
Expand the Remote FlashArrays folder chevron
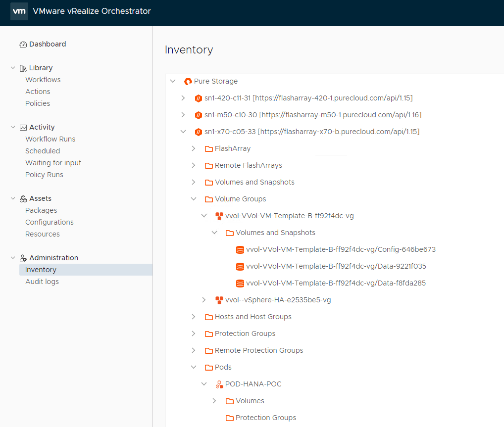[x=194, y=165]
